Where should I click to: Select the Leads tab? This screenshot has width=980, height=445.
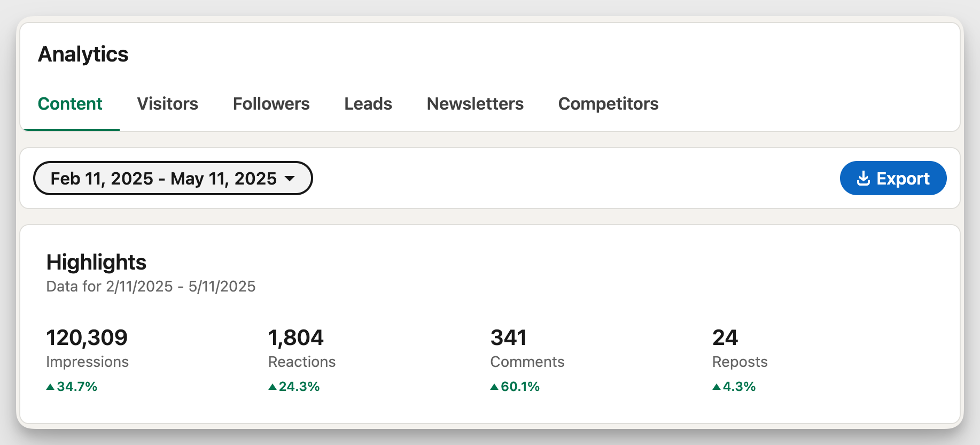coord(368,104)
